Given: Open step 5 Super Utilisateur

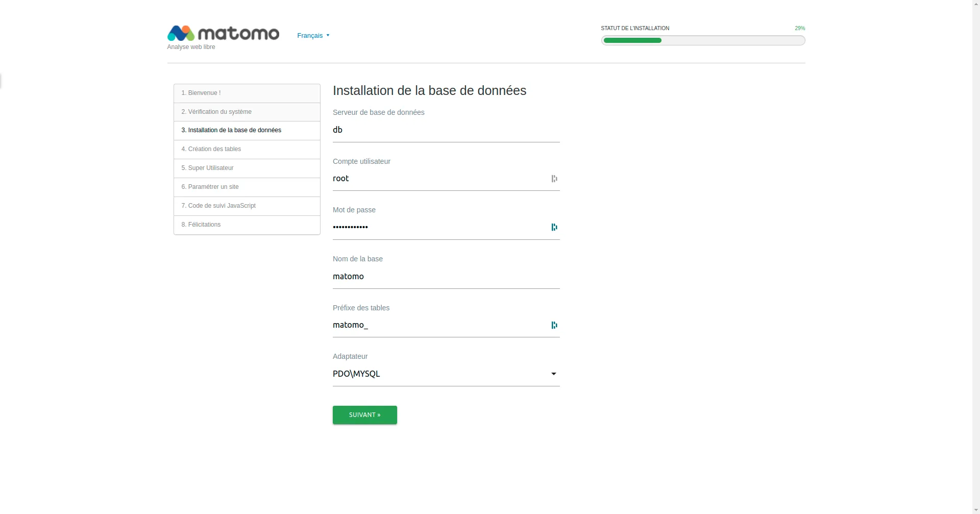Looking at the screenshot, I should (x=247, y=168).
